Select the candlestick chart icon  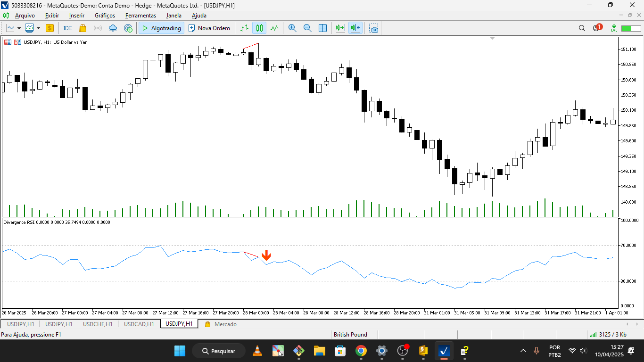click(x=258, y=28)
